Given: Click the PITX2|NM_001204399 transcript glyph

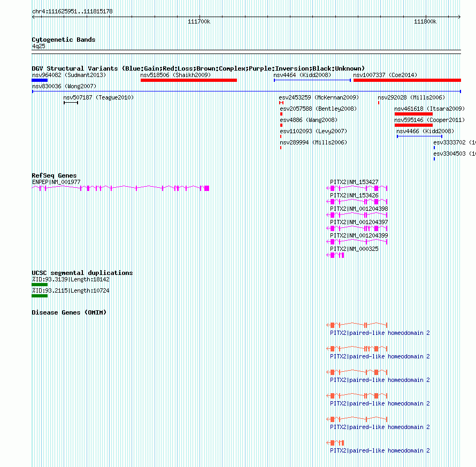Looking at the screenshot, I should (x=357, y=242).
